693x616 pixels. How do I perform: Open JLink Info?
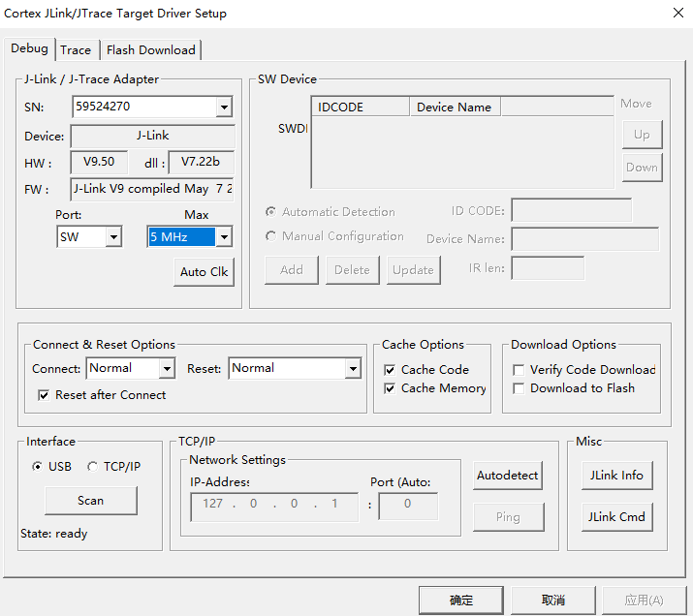tap(617, 476)
